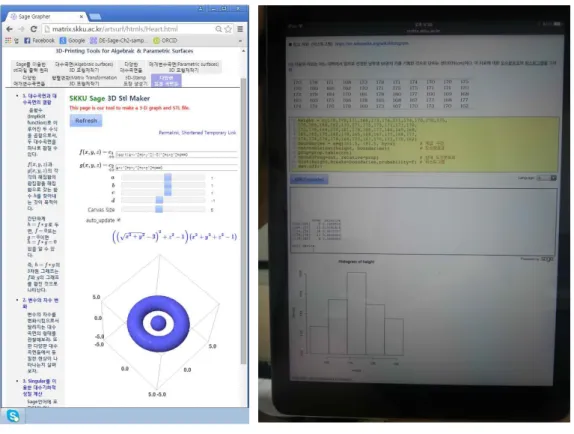Viewport: 574px width, 434px height.
Task: Click the 3D torus graph
Action: [158, 323]
